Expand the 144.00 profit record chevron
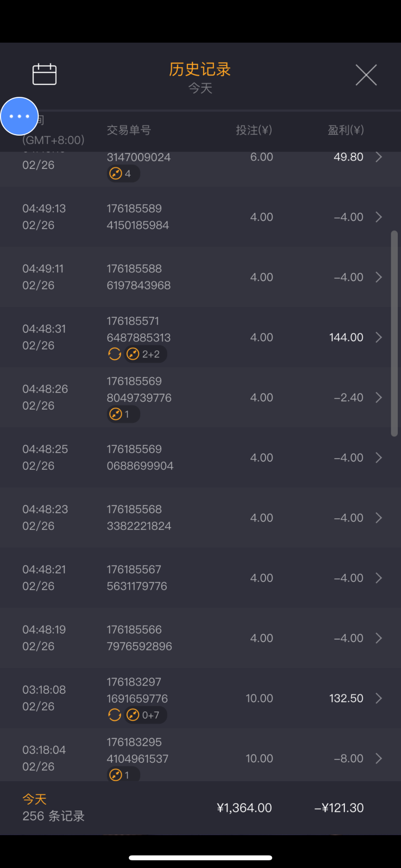Viewport: 401px width, 868px height. coord(379,337)
